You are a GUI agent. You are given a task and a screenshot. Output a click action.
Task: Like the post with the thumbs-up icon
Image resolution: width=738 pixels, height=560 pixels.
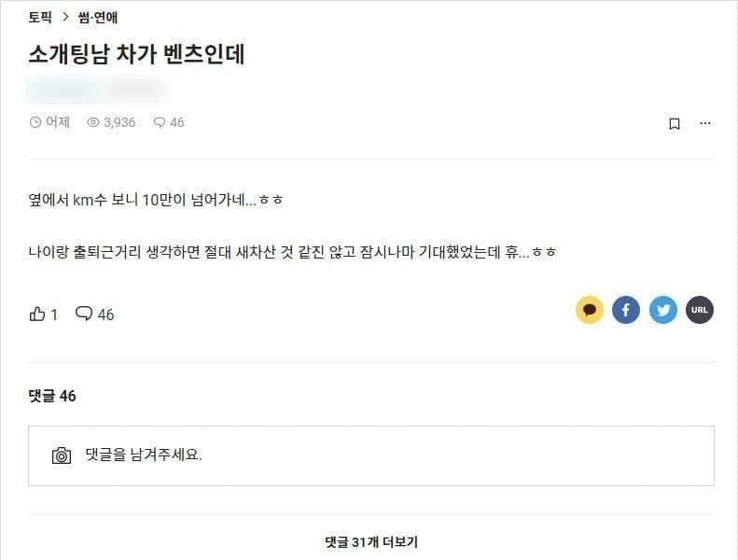[x=37, y=315]
